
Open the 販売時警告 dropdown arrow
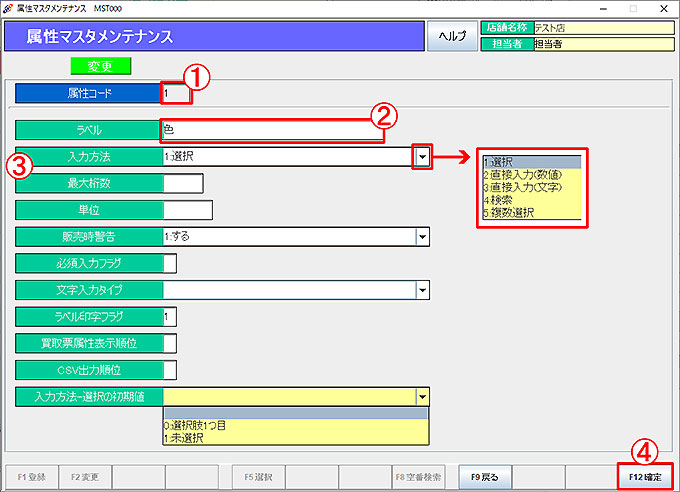(x=422, y=237)
